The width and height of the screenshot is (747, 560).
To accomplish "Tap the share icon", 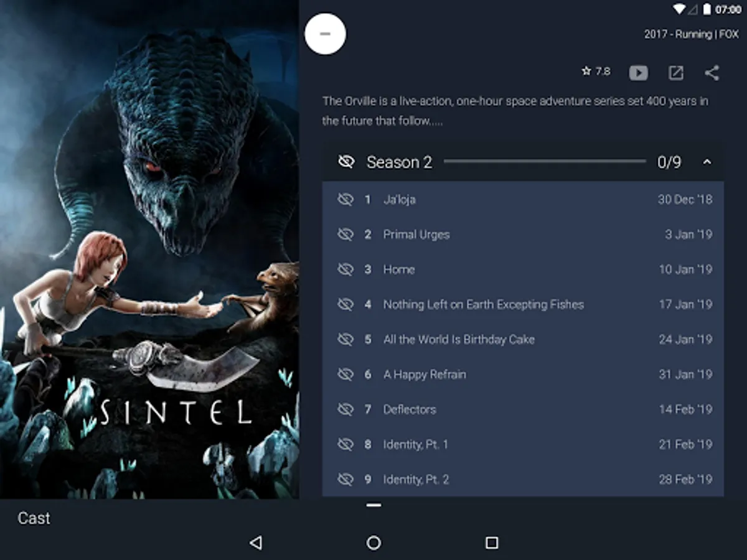I will click(712, 73).
